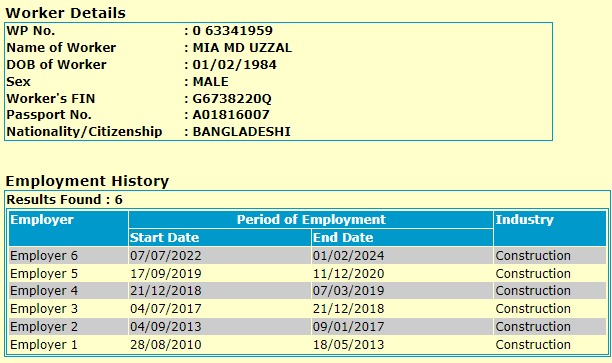
Task: Click the Nationality/Citizenship label
Action: click(x=84, y=132)
